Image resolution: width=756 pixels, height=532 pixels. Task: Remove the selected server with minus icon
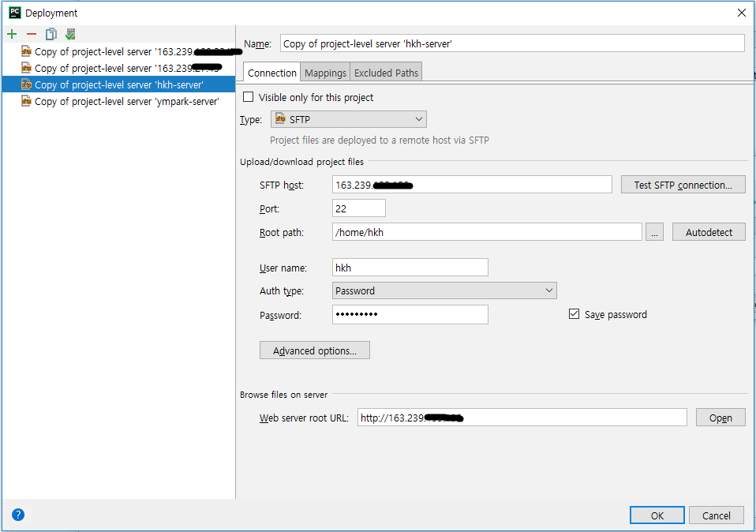32,34
